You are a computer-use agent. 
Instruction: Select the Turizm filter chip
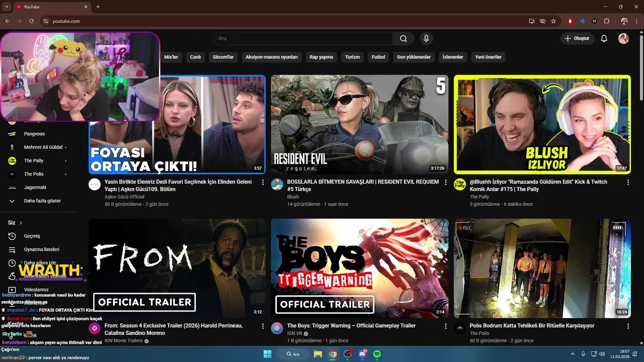352,57
